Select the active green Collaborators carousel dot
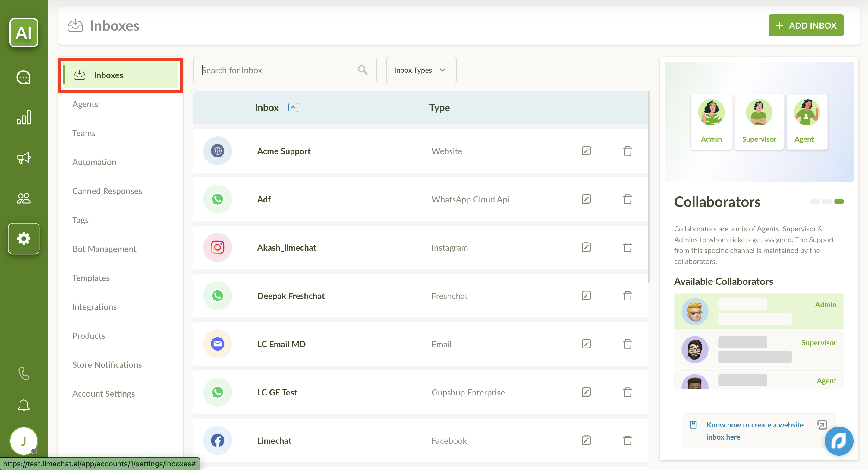The image size is (868, 470). [839, 202]
